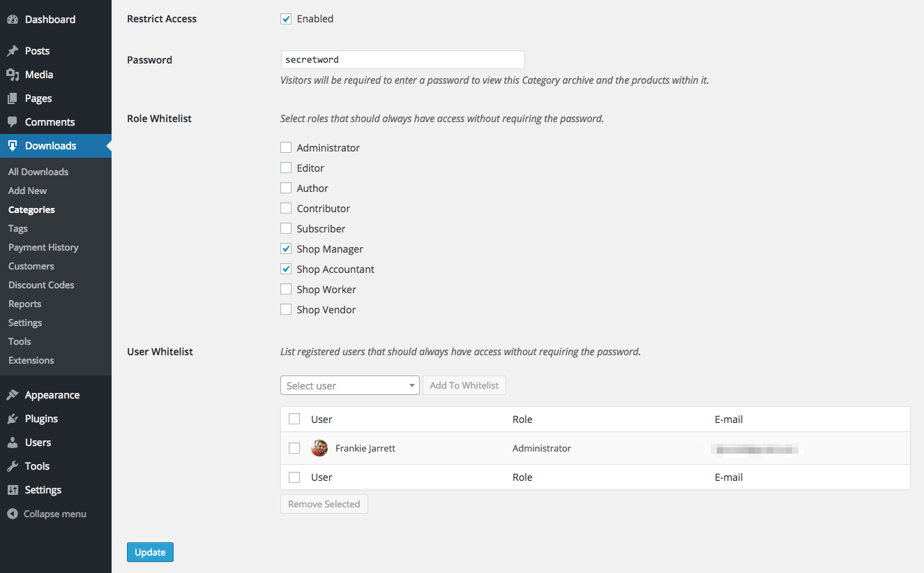
Task: Focus the Password text field
Action: (402, 60)
